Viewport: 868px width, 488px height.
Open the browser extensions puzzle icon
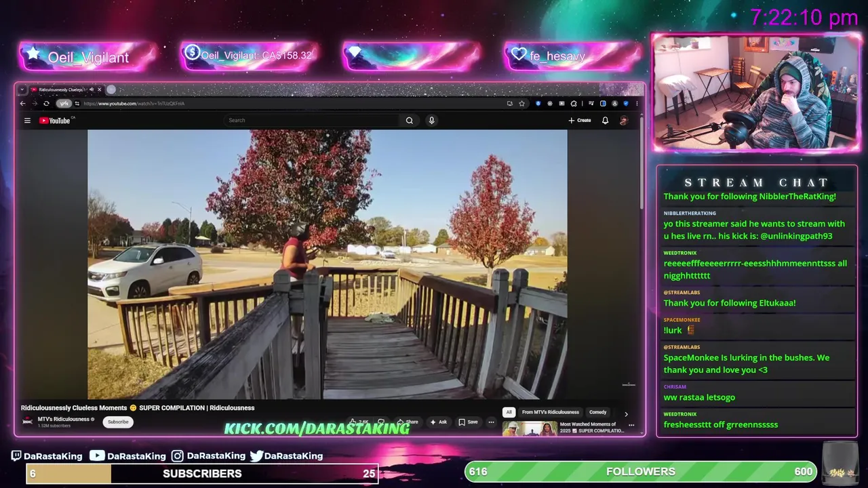click(574, 104)
